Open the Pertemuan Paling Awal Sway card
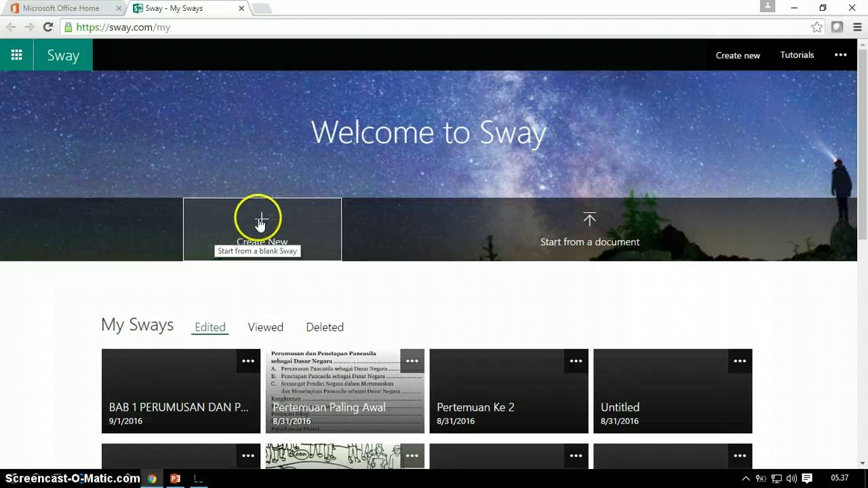Image resolution: width=868 pixels, height=488 pixels. [x=345, y=391]
